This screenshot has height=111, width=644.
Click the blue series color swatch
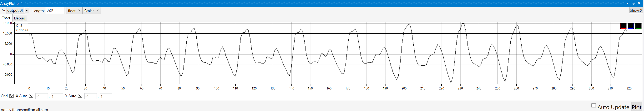click(x=630, y=26)
